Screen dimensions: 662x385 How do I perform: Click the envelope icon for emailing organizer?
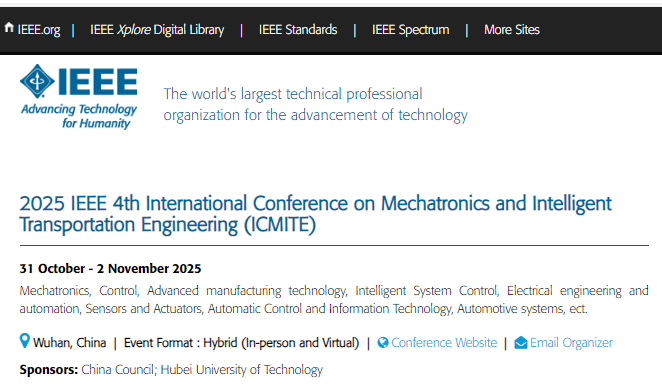521,343
